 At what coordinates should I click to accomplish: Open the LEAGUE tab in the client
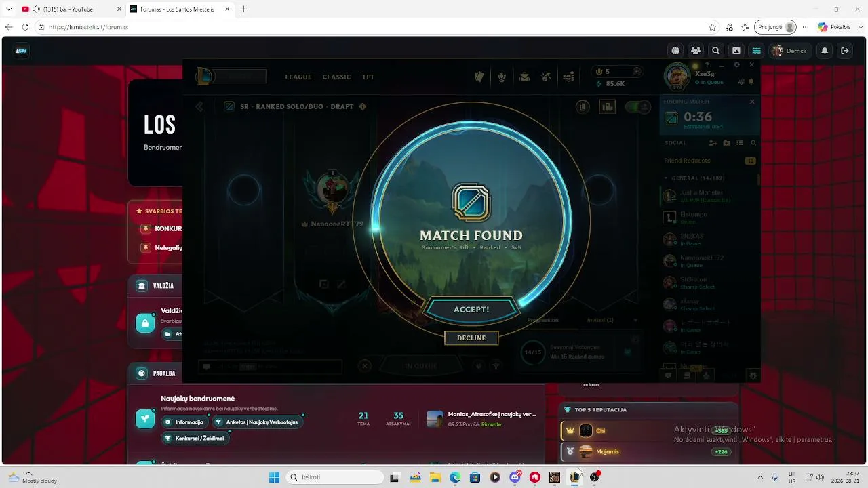coord(298,77)
